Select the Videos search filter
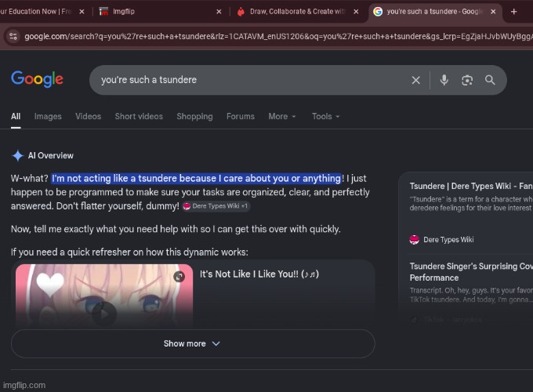533x392 pixels. (x=89, y=116)
